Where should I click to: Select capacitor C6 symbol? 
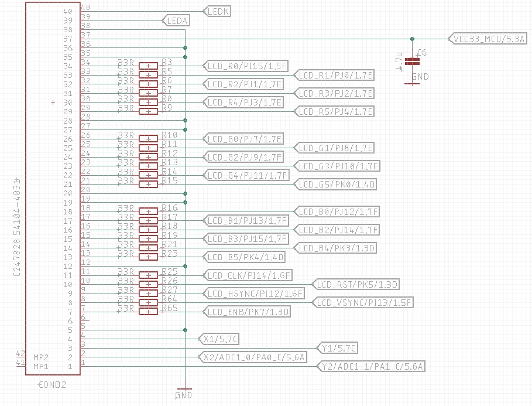click(412, 62)
